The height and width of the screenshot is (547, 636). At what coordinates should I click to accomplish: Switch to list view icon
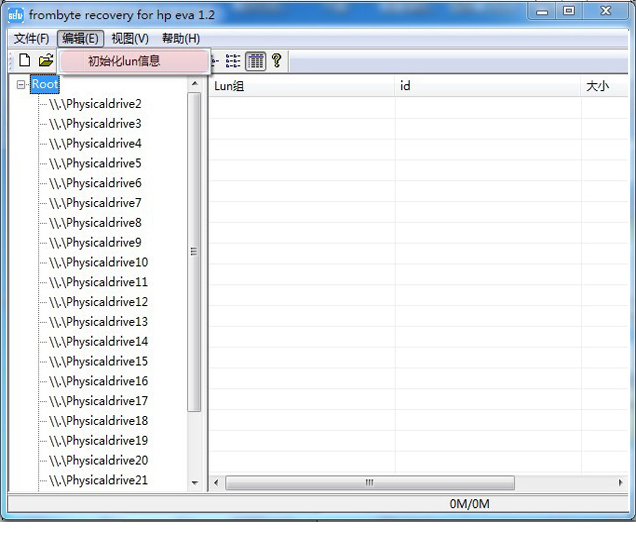click(x=233, y=61)
